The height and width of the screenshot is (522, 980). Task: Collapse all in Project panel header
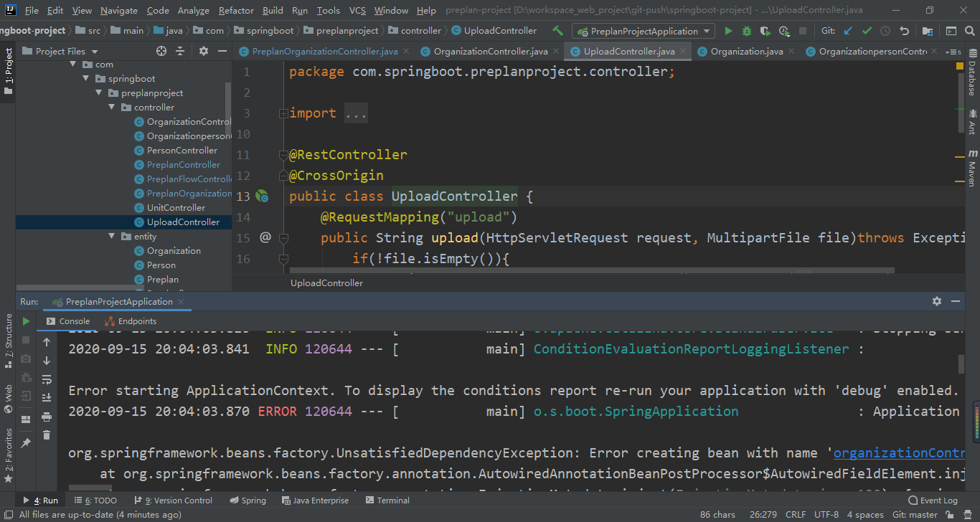coord(180,51)
